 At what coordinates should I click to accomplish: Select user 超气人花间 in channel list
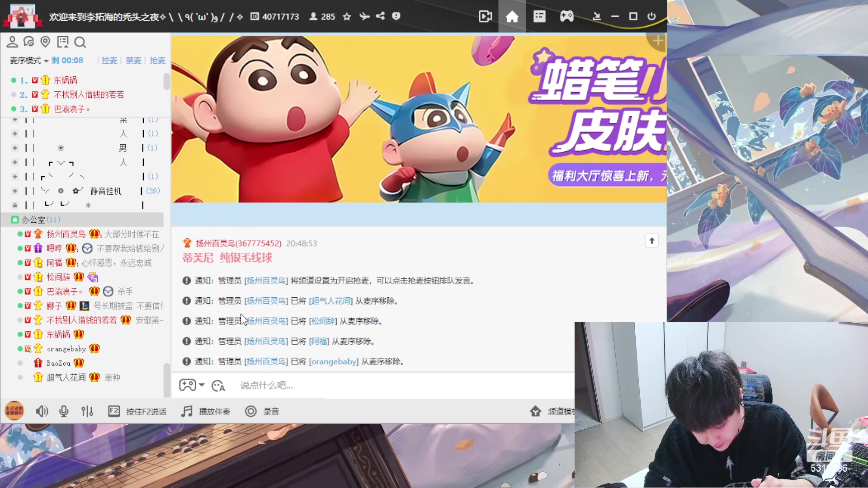tap(66, 377)
